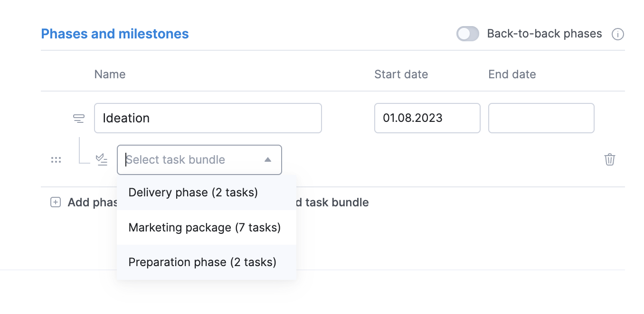Click the Back-to-back phases label text
The width and height of the screenshot is (644, 314).
(544, 34)
